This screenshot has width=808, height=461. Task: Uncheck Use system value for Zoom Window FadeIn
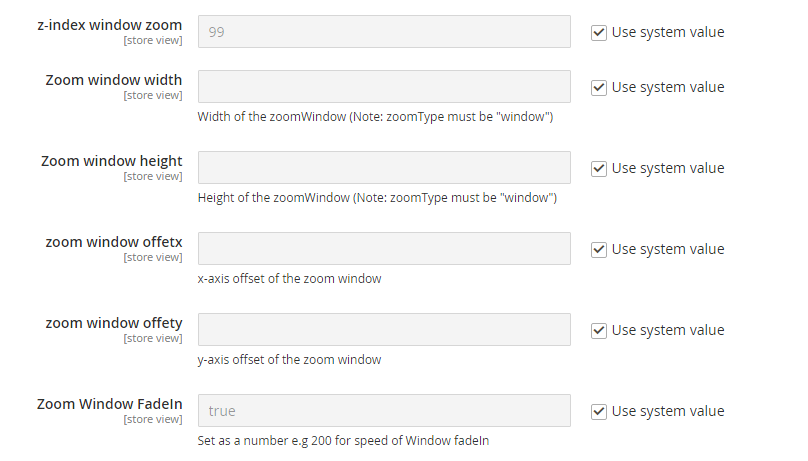(599, 411)
